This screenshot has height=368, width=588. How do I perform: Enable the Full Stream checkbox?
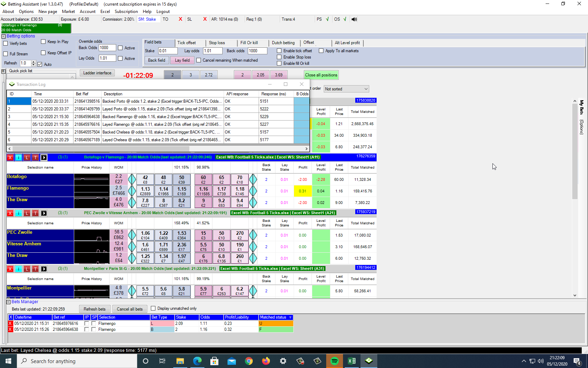click(x=5, y=54)
